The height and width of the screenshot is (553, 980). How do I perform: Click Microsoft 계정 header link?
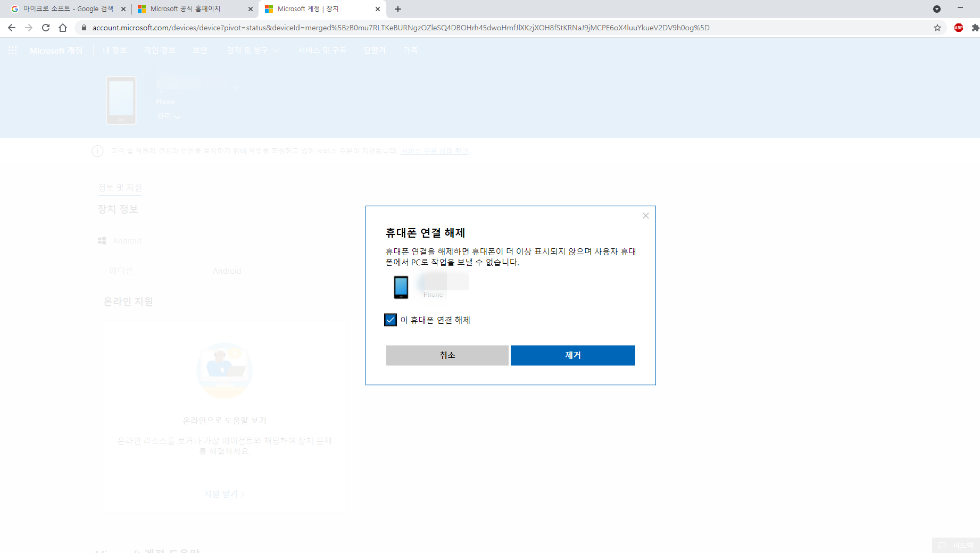pos(56,51)
